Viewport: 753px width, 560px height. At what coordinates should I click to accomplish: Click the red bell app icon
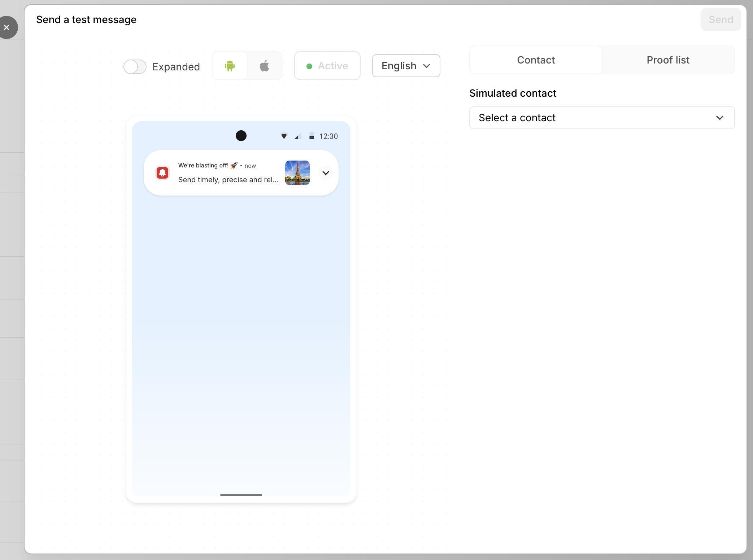point(162,173)
